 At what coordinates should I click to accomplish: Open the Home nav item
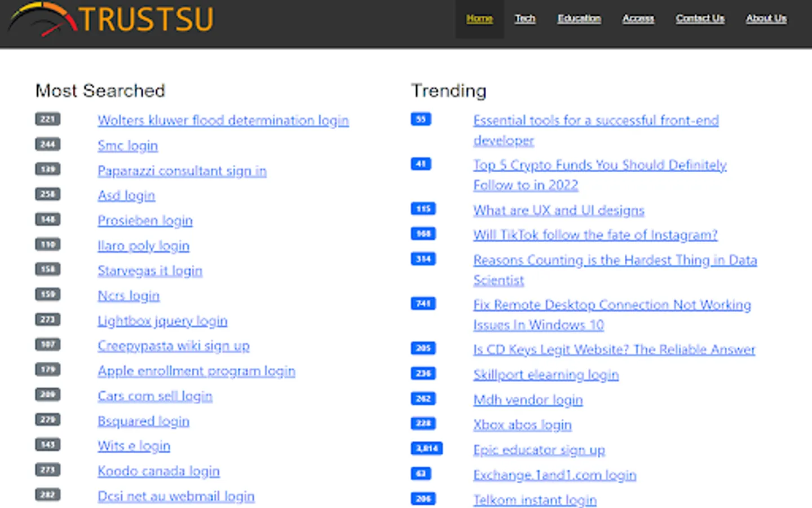pos(479,19)
